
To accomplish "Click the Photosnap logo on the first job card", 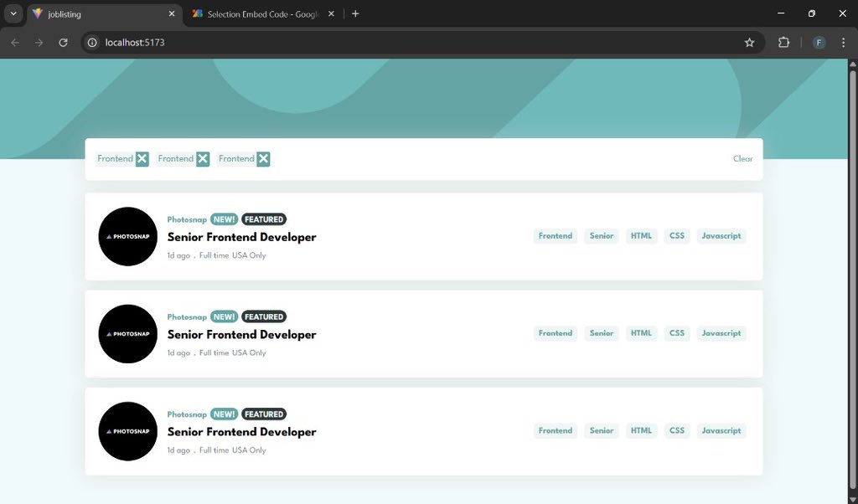I will (127, 236).
